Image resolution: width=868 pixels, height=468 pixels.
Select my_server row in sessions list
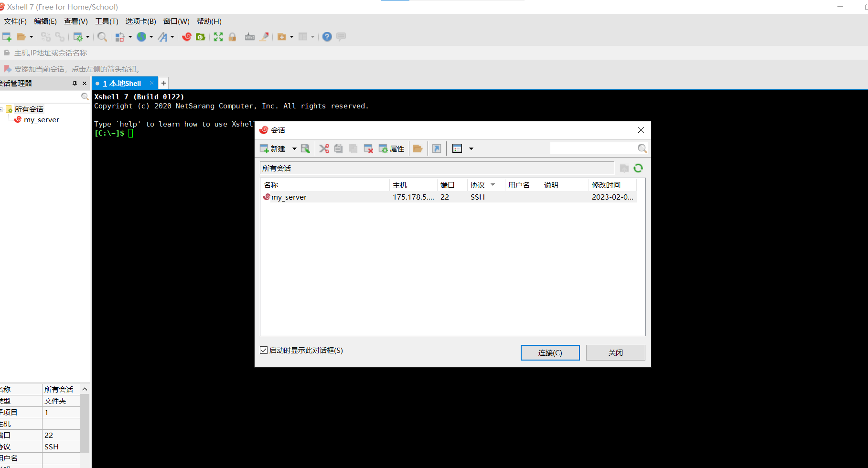coord(325,197)
